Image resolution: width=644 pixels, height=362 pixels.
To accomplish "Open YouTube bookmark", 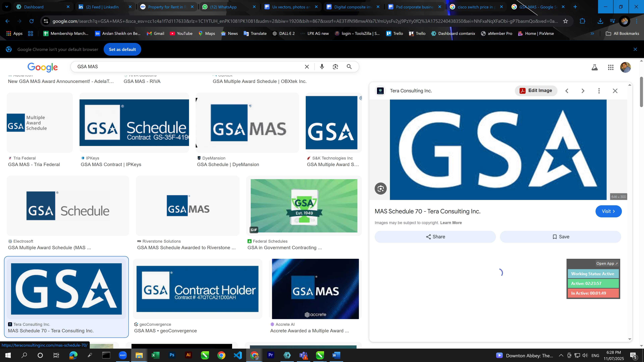I will point(181,34).
